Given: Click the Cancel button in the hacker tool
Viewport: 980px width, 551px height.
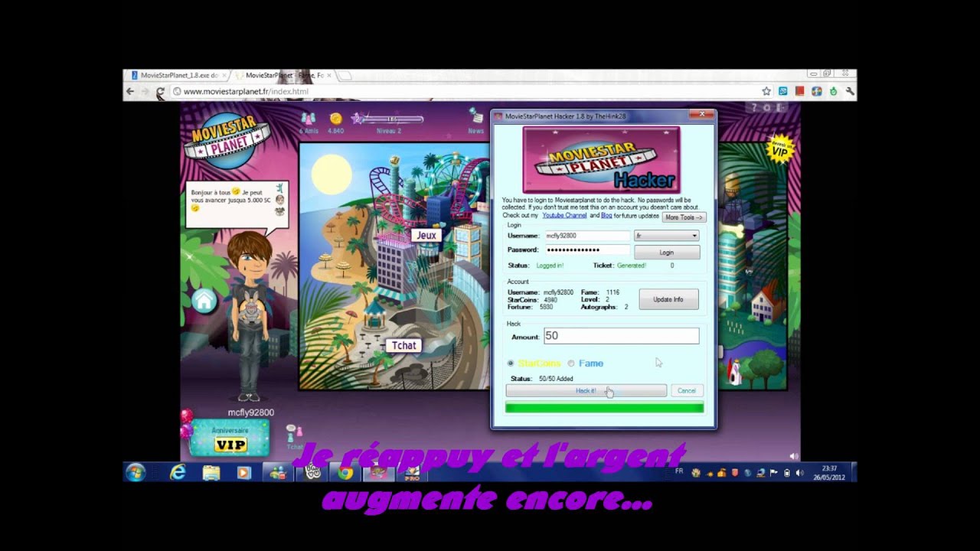Looking at the screenshot, I should pos(687,391).
